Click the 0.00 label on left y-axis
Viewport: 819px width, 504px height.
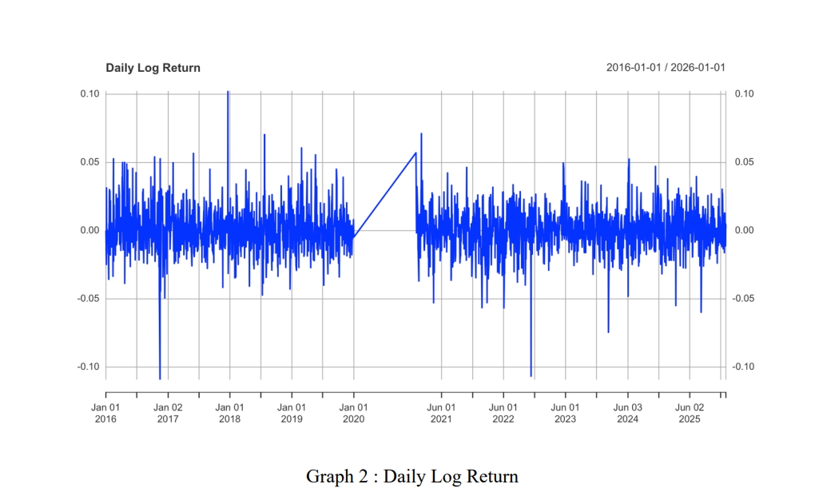[89, 231]
